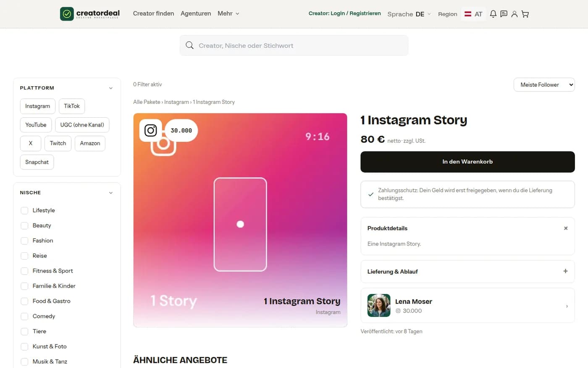The height and width of the screenshot is (368, 588).
Task: Select the TikTok platform filter
Action: [72, 106]
